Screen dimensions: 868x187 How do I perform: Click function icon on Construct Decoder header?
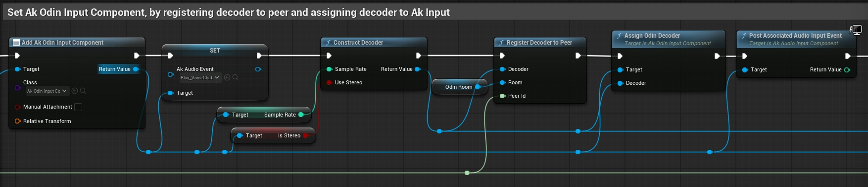(328, 43)
